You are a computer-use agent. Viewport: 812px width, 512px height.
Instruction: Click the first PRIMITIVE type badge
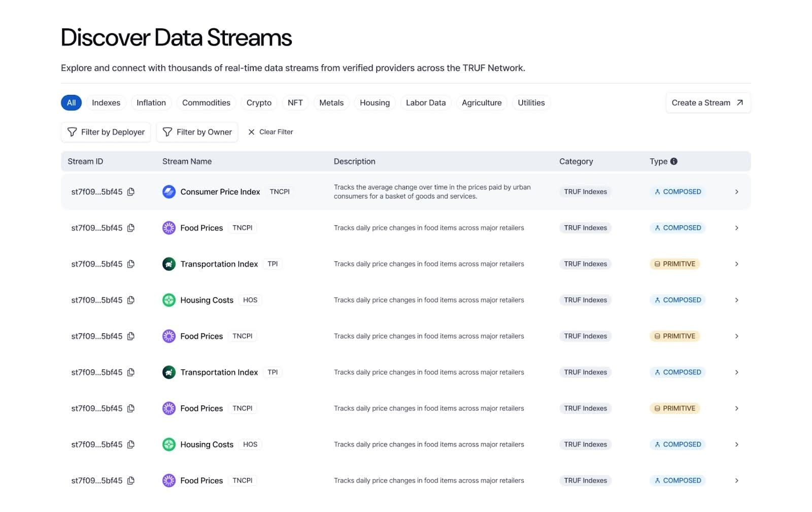pos(674,264)
